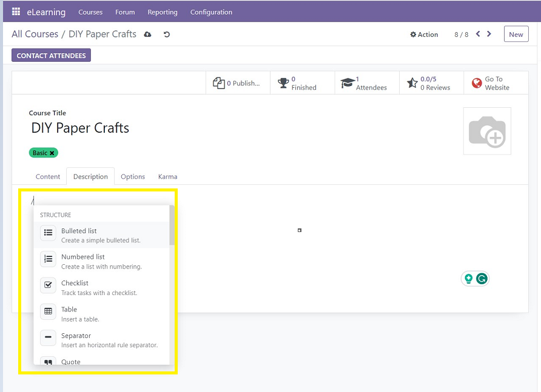This screenshot has height=392, width=541.
Task: Click the Attendees graduation cap icon
Action: (x=348, y=83)
